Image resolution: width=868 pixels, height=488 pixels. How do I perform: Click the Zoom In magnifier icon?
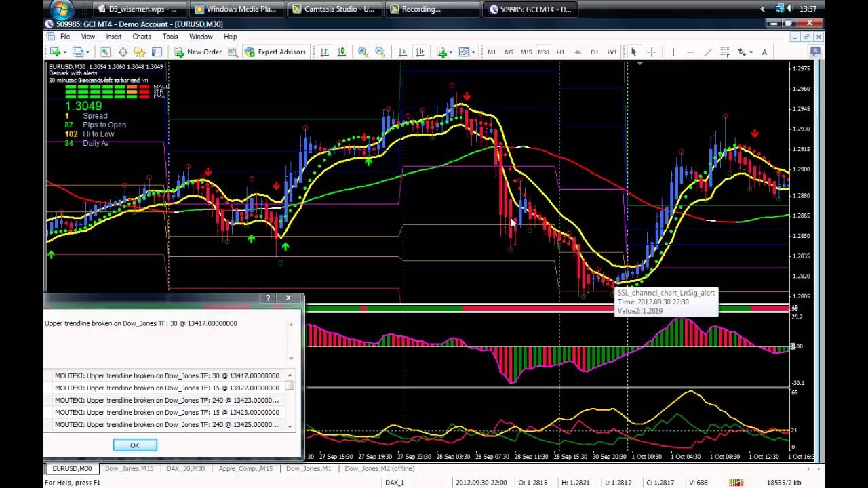coord(363,52)
